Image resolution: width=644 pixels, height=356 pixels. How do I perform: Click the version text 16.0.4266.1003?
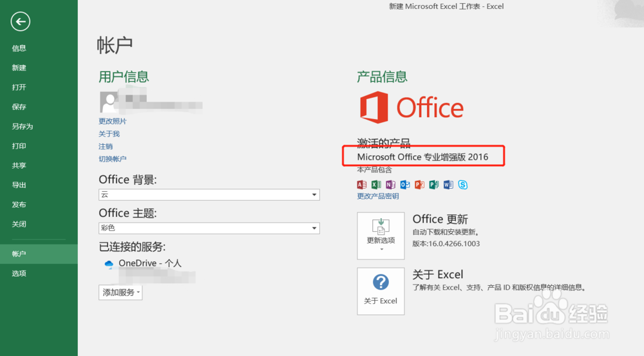tap(454, 243)
